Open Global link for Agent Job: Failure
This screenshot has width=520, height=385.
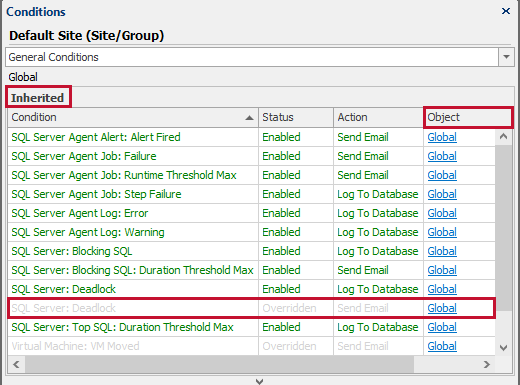coord(442,156)
